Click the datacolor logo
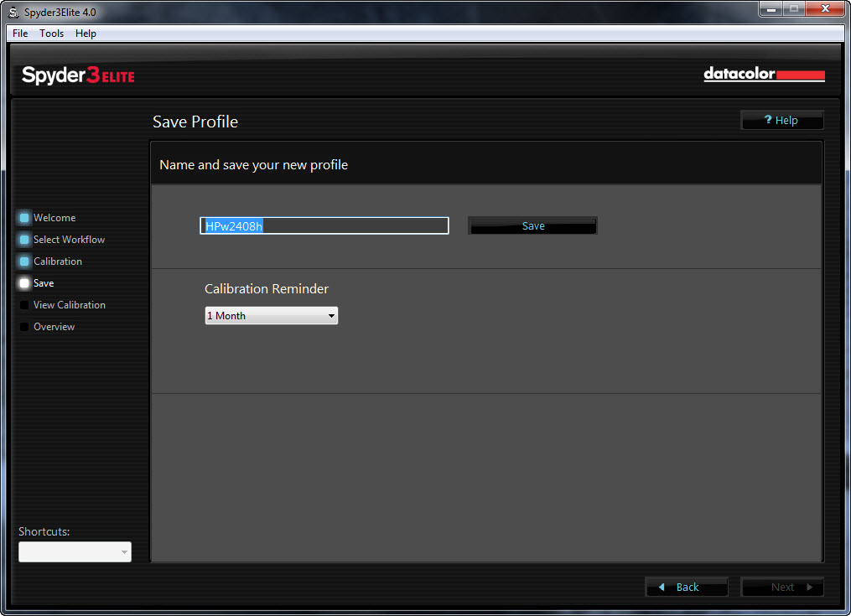 click(764, 75)
